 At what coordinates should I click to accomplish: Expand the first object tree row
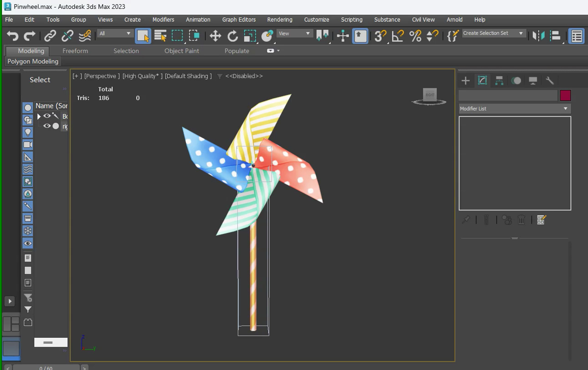(39, 116)
